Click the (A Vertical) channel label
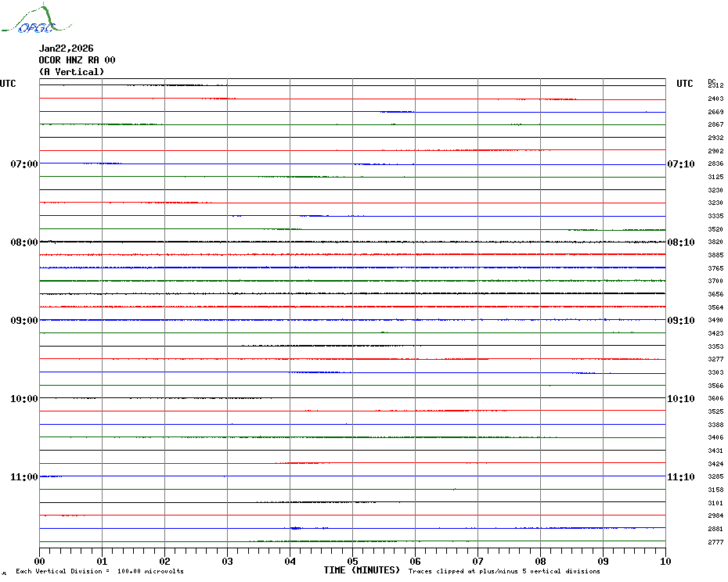This screenshot has height=582, width=728. click(x=71, y=72)
